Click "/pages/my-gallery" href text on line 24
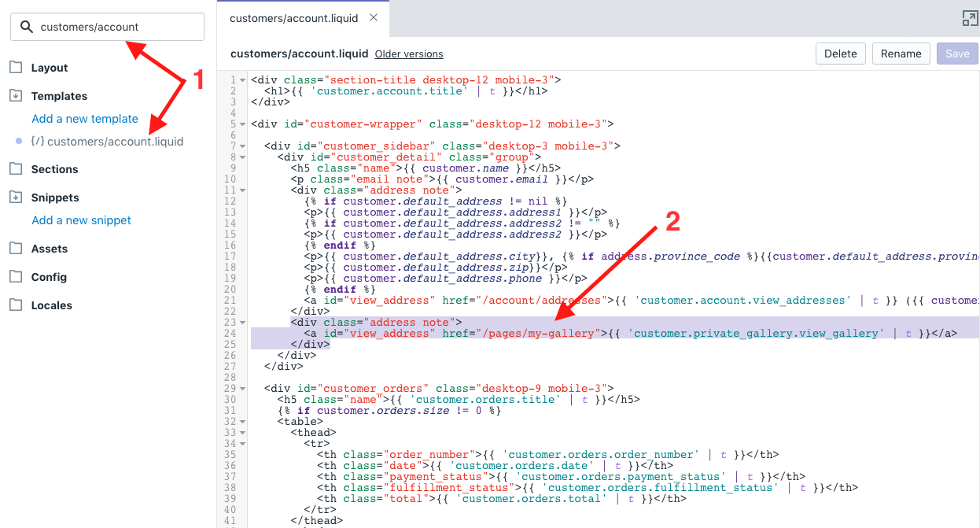This screenshot has height=528, width=980. click(x=540, y=334)
